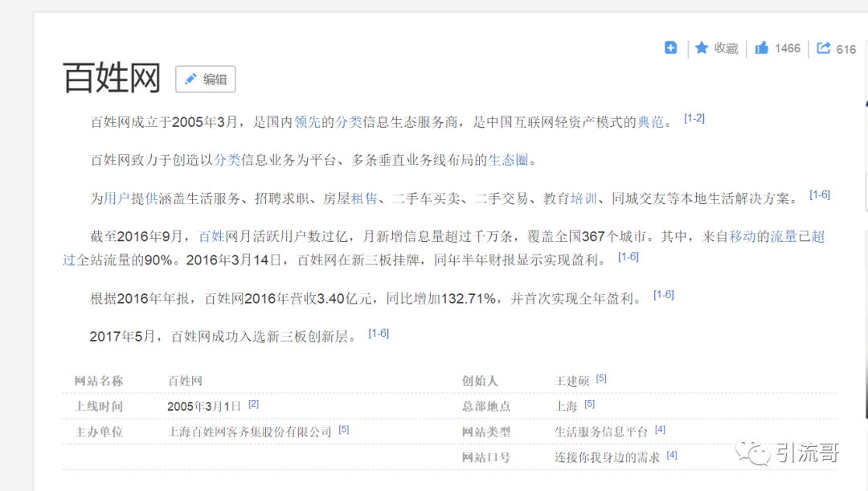Click reference [2] next to 2005年3月1日

coord(253,403)
